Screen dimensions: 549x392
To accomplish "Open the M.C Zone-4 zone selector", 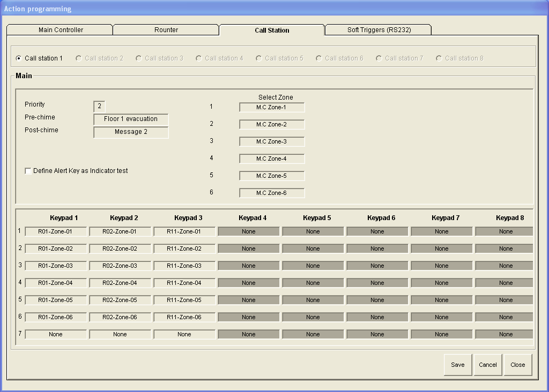I will (272, 159).
